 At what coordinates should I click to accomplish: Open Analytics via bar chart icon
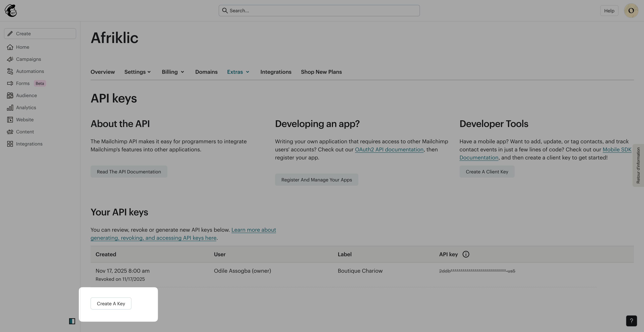click(x=10, y=108)
